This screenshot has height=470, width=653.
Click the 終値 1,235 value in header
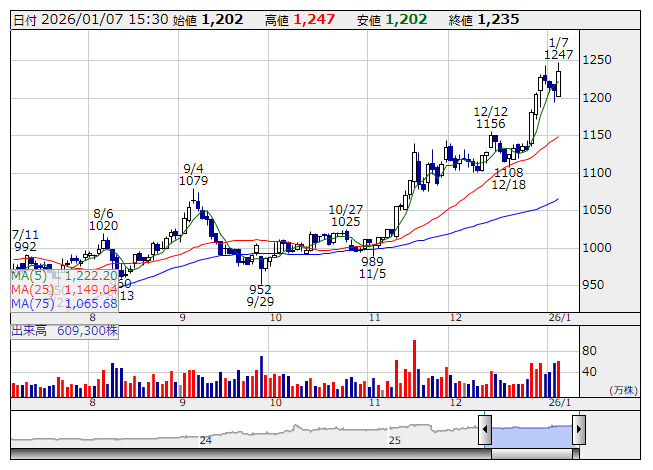[x=497, y=19]
